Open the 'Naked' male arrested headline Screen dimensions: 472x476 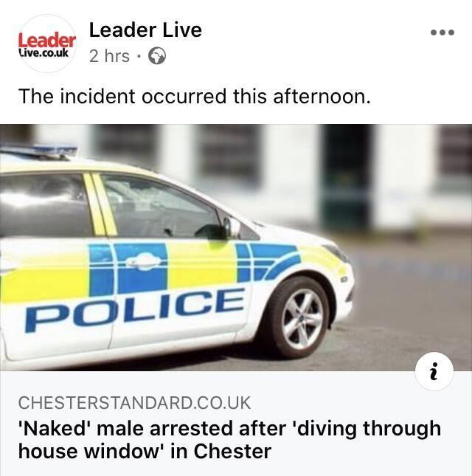coord(229,440)
